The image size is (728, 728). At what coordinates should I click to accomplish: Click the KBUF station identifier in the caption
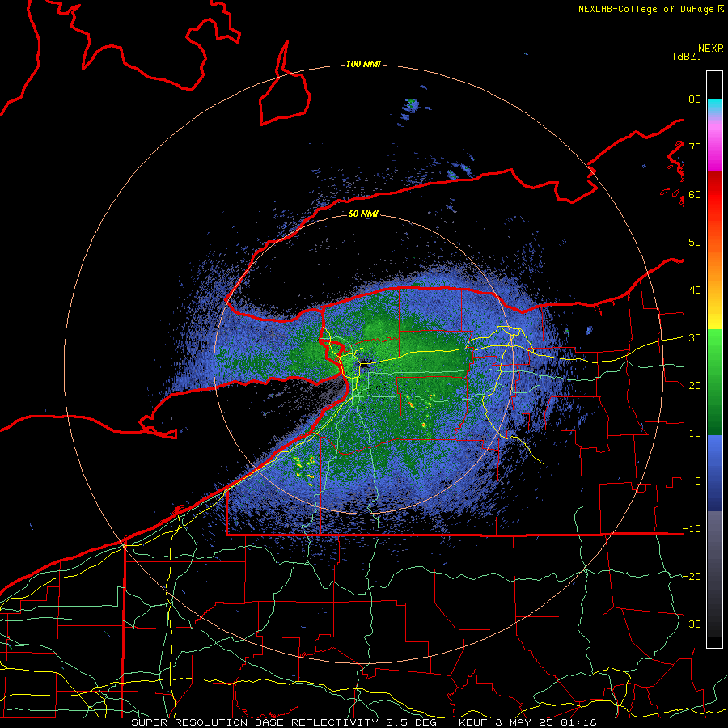pos(472,722)
